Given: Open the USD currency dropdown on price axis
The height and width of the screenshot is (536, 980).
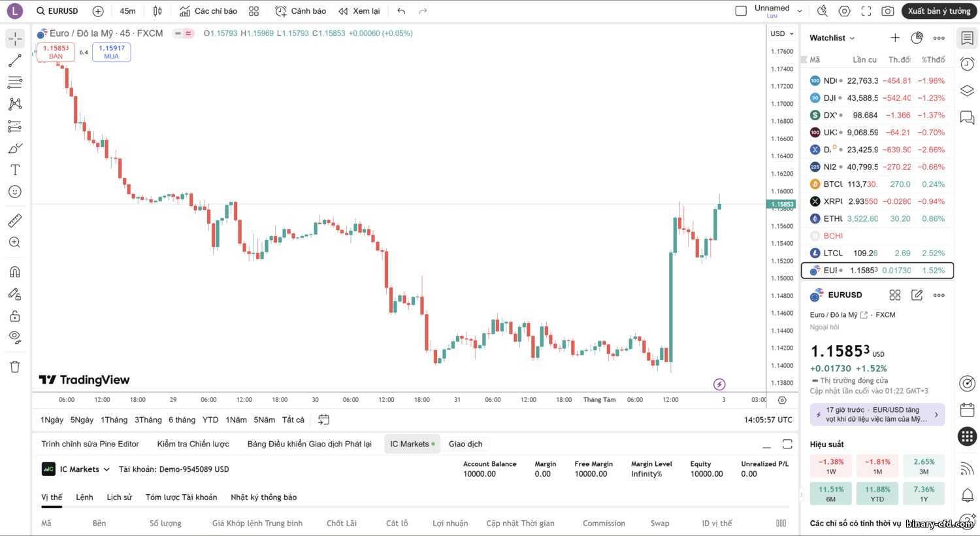Looking at the screenshot, I should coord(781,33).
